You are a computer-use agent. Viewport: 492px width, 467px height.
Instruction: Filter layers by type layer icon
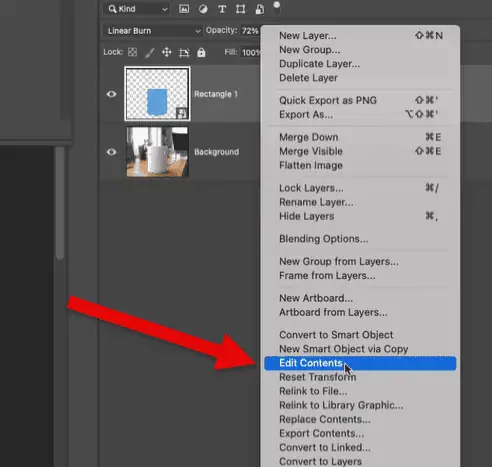(x=222, y=9)
